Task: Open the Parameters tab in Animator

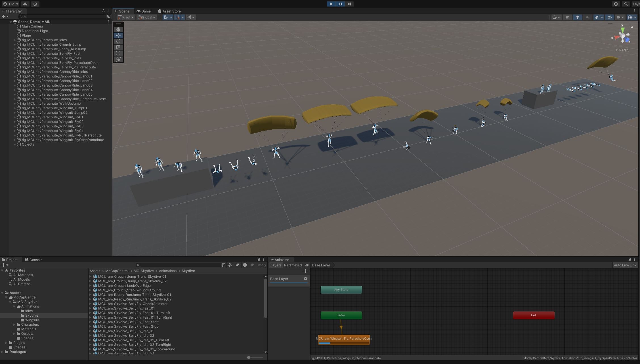Action: tap(293, 265)
